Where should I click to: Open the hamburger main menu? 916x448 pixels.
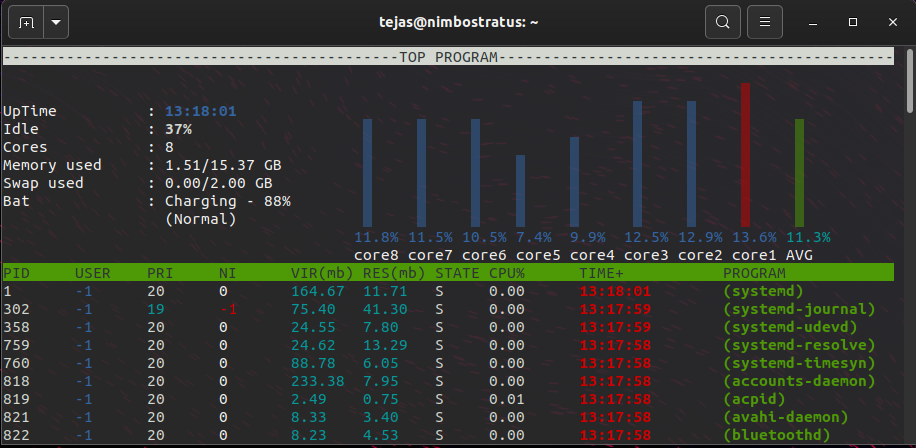(x=765, y=22)
